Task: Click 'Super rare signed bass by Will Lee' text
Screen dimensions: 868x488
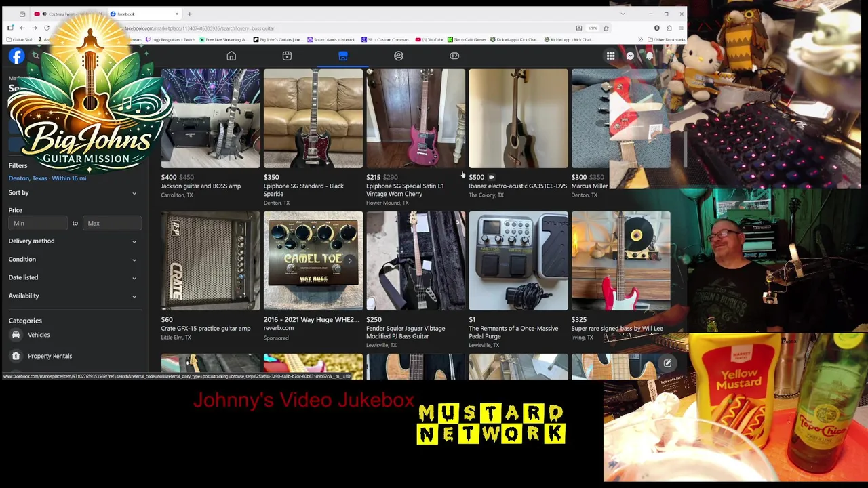Action: pyautogui.click(x=617, y=329)
